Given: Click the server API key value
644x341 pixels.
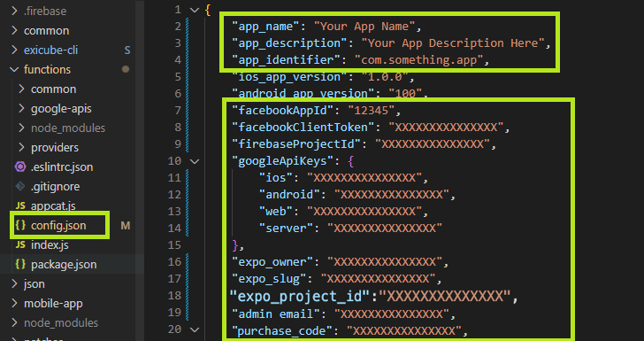Looking at the screenshot, I should [x=385, y=229].
